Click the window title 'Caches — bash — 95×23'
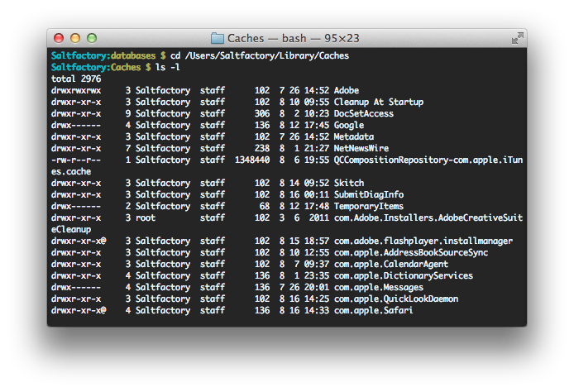574x392 pixels. (x=294, y=38)
